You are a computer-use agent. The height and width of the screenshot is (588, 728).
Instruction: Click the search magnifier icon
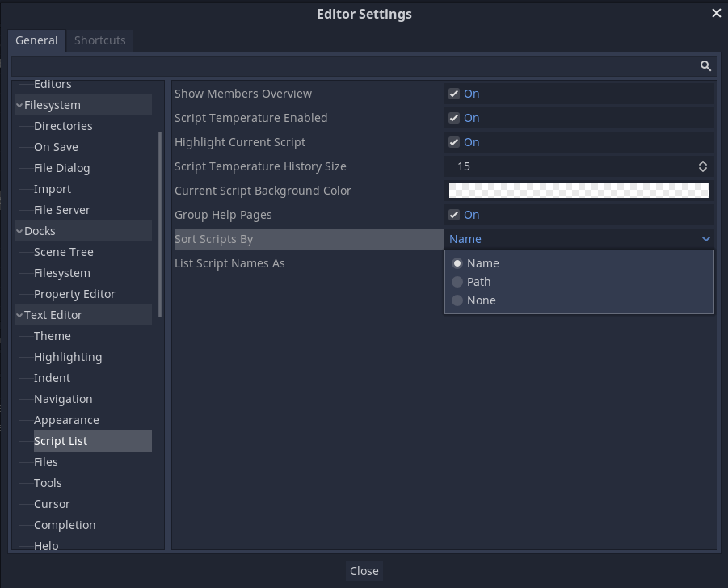[705, 66]
